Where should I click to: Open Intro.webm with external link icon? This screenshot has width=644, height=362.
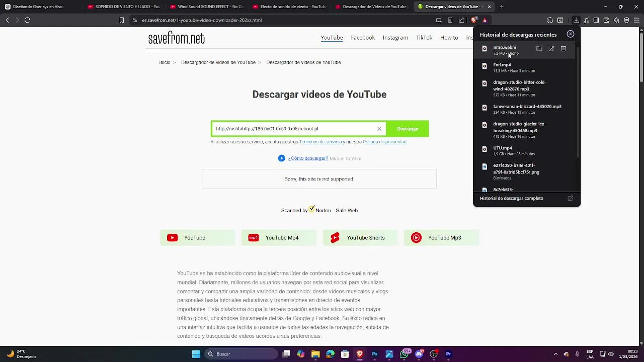(x=551, y=49)
